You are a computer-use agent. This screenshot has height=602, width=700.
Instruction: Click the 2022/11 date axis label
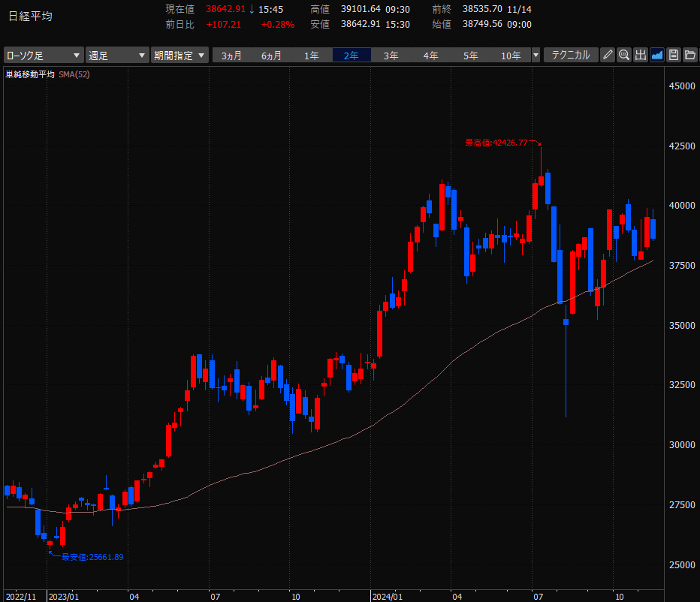[x=21, y=597]
